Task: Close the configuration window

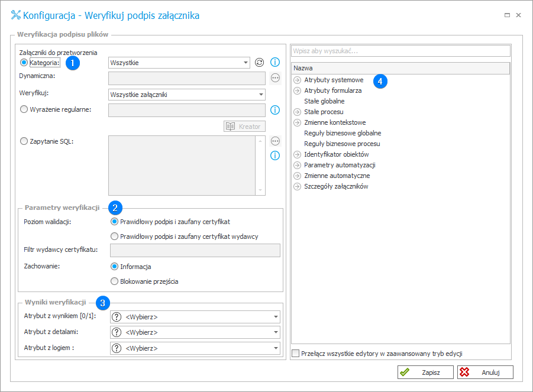Action: coord(518,15)
